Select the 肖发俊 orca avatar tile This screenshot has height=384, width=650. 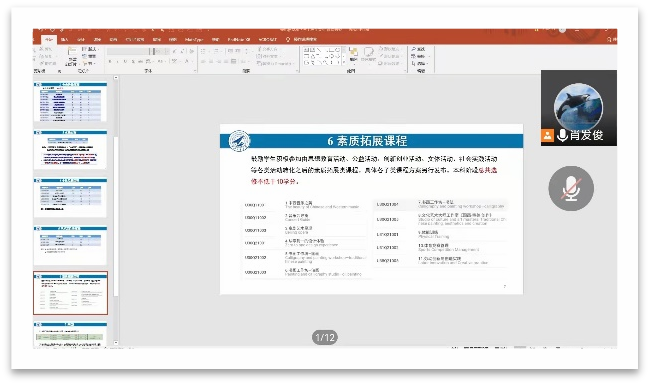point(578,108)
